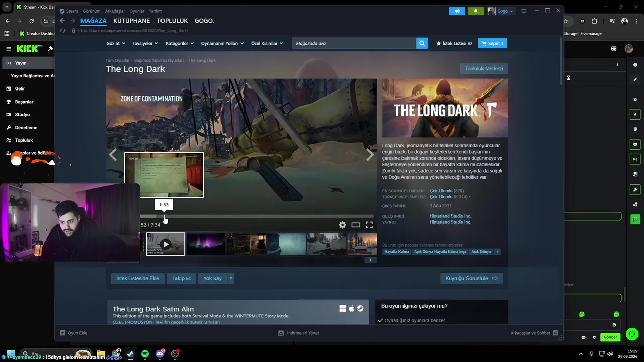The height and width of the screenshot is (362, 644).
Task: Open Kick sidebar Denetleme item
Action: point(27,128)
